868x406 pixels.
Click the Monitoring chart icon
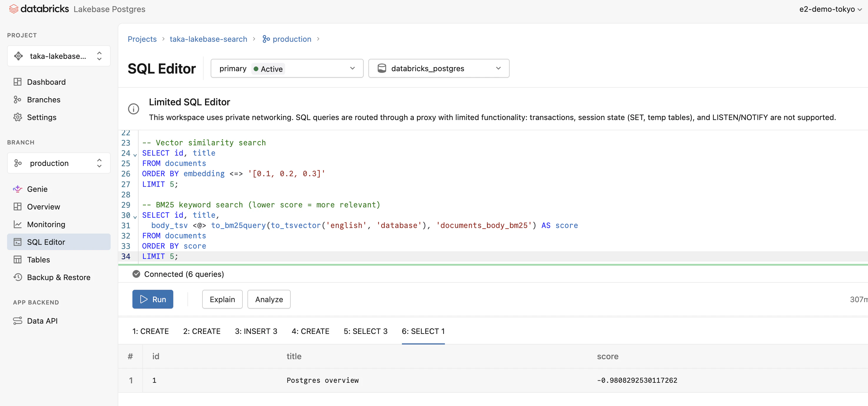click(x=18, y=224)
